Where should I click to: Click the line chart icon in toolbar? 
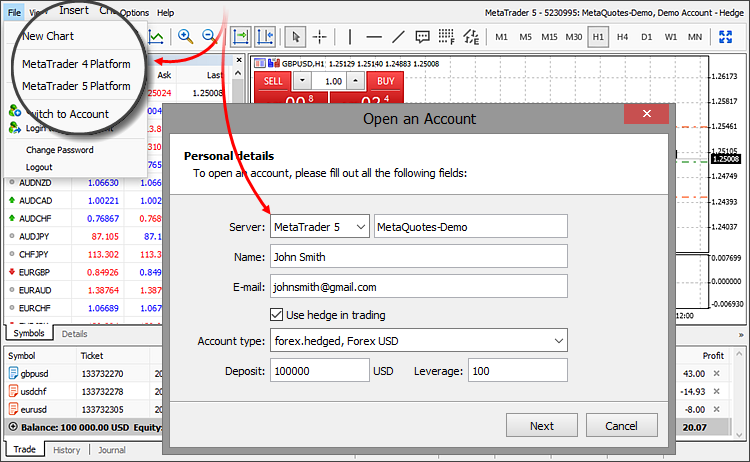point(156,37)
